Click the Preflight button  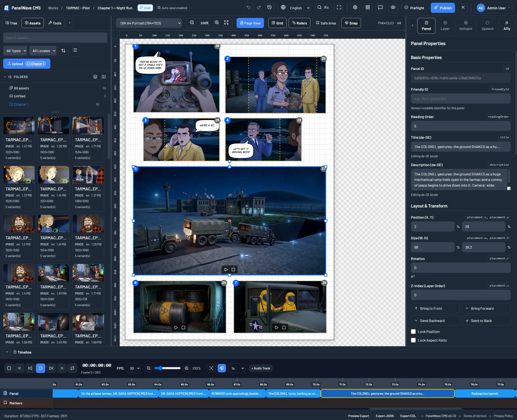tap(415, 8)
